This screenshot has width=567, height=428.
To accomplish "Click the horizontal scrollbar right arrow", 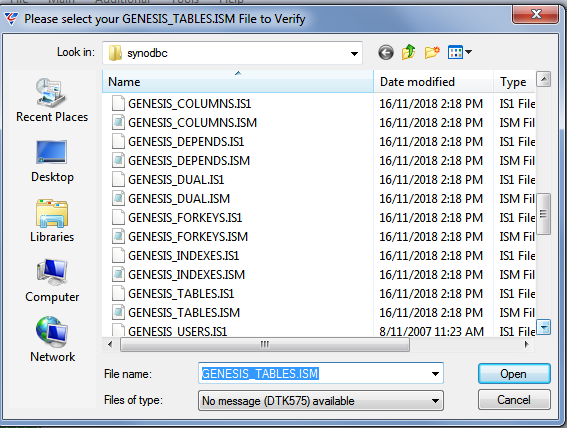I will pyautogui.click(x=527, y=344).
